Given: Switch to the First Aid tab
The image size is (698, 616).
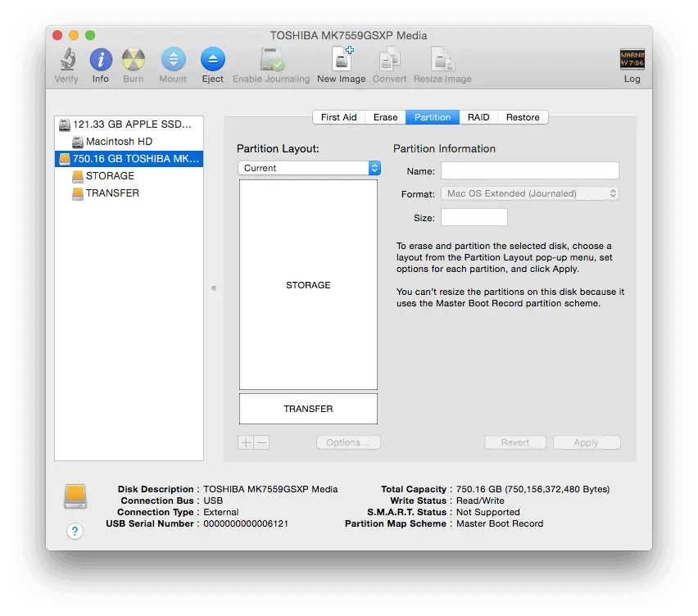Looking at the screenshot, I should (338, 117).
